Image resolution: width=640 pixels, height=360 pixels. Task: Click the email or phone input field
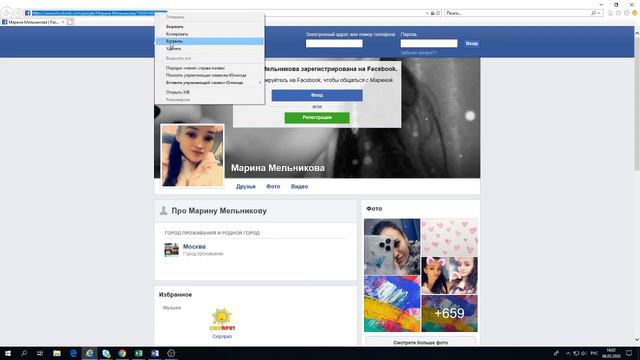(x=334, y=43)
